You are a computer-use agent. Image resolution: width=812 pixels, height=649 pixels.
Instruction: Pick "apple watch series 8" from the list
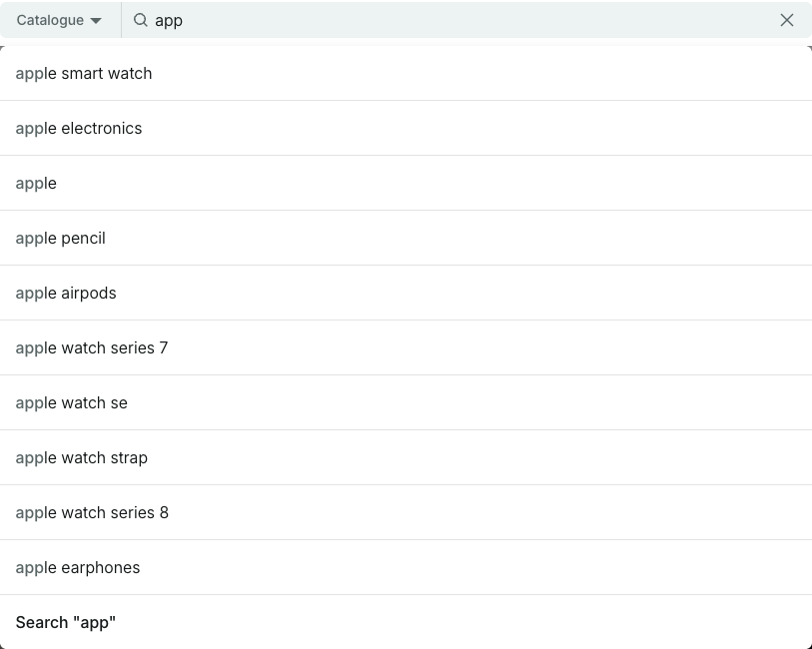click(x=92, y=512)
